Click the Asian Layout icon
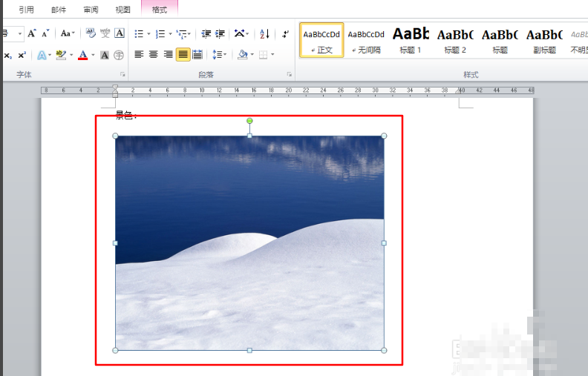 pos(239,33)
